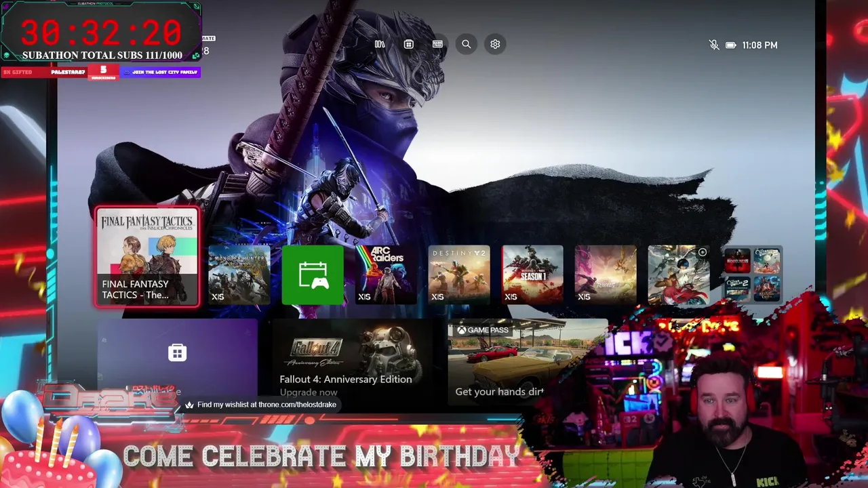The image size is (868, 488).
Task: Open the Microsoft Store purple card
Action: pyautogui.click(x=178, y=359)
